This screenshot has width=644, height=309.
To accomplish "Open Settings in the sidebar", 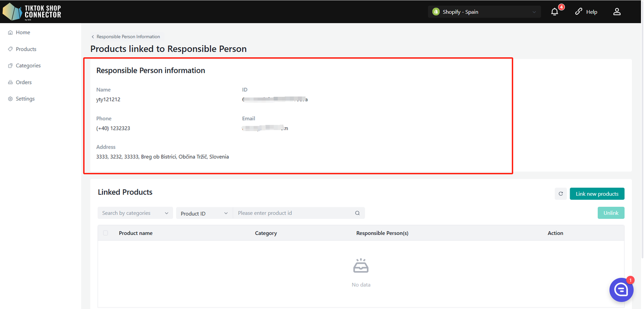I will [25, 99].
